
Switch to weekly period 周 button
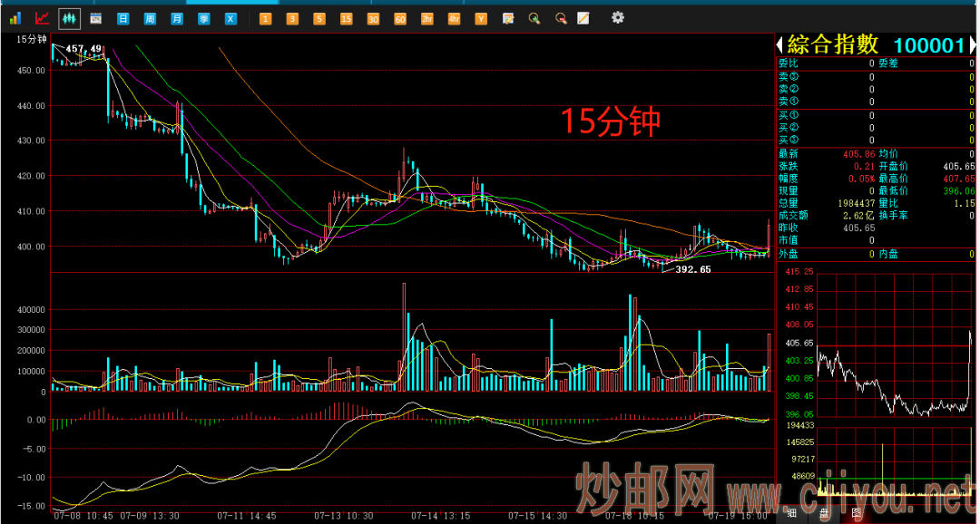(x=150, y=19)
